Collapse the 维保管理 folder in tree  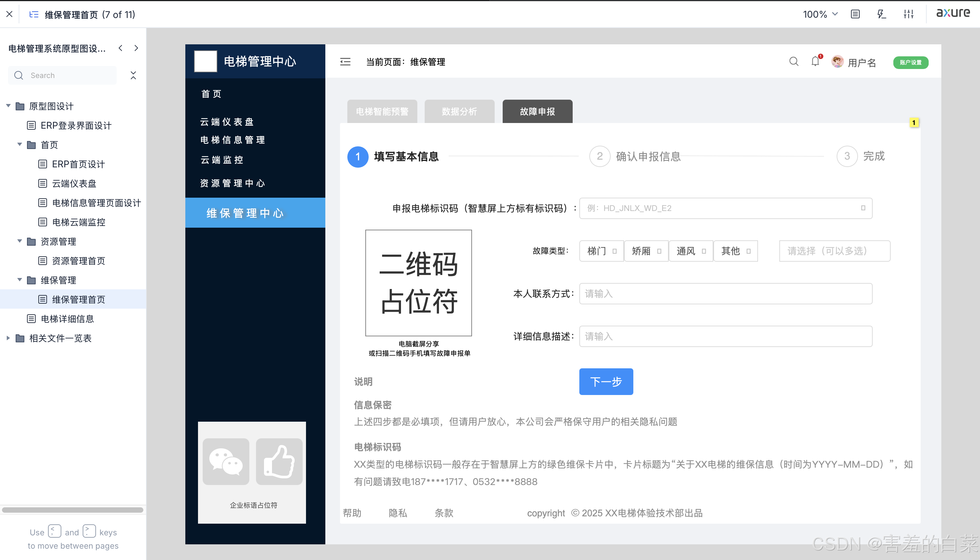coord(20,280)
